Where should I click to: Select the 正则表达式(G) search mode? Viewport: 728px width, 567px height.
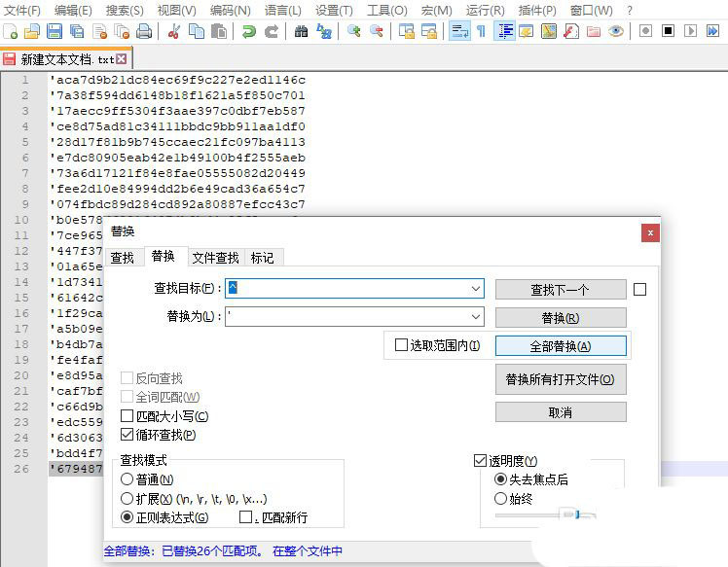[127, 516]
